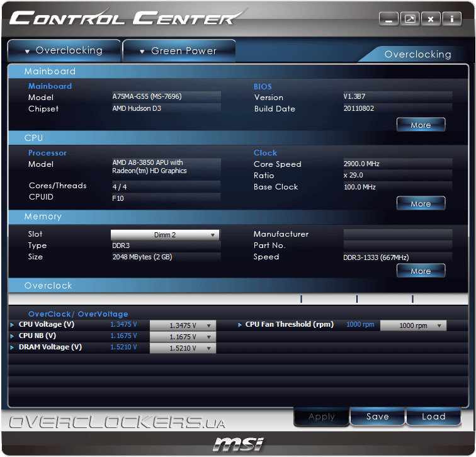Open the CPU Voltage 1.3475 V dropdown
The width and height of the screenshot is (476, 457).
pos(183,325)
